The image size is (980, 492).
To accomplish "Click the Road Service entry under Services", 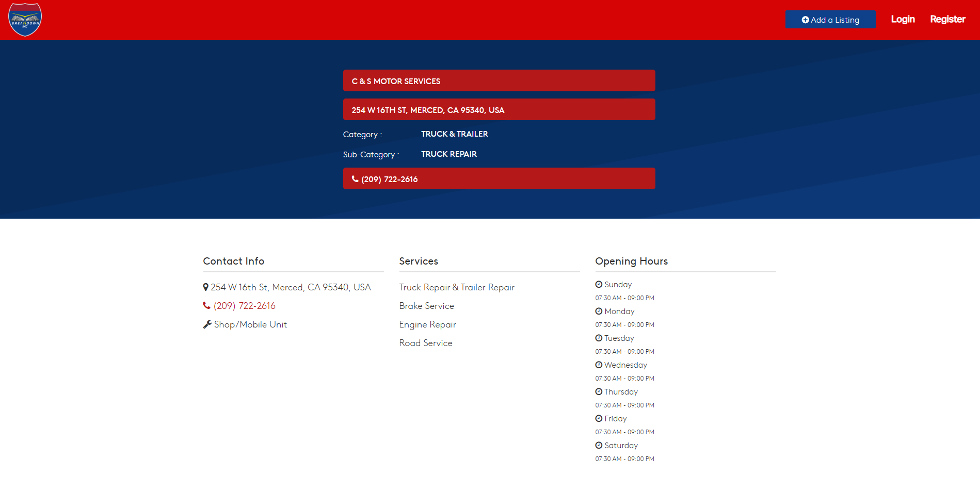I will [x=426, y=343].
